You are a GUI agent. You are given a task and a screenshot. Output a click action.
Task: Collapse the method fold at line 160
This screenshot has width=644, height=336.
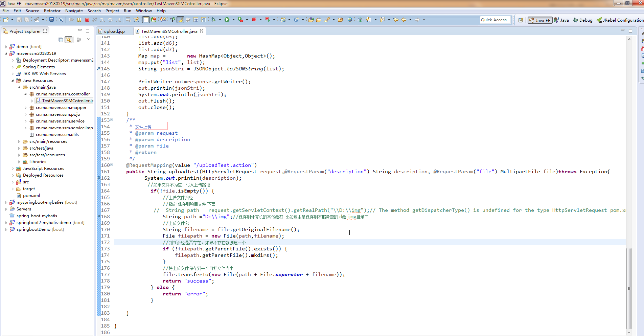pyautogui.click(x=112, y=165)
